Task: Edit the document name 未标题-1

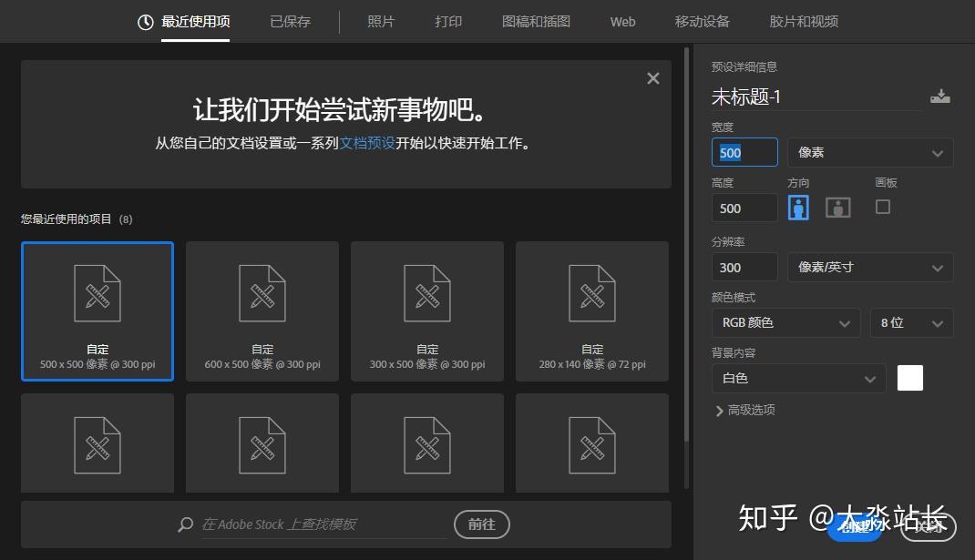Action: (x=816, y=97)
